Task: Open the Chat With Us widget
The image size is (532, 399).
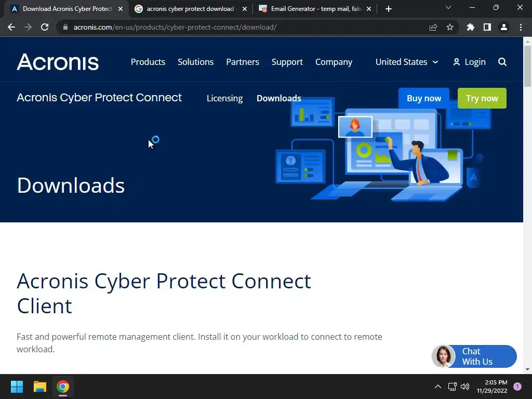Action: (x=474, y=356)
